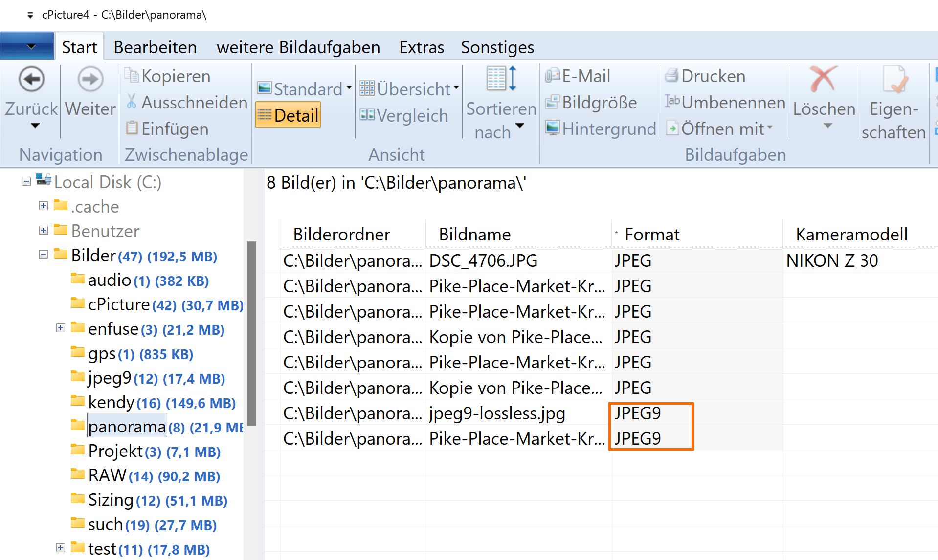Click the Drucken printer icon
The width and height of the screenshot is (938, 560).
672,76
